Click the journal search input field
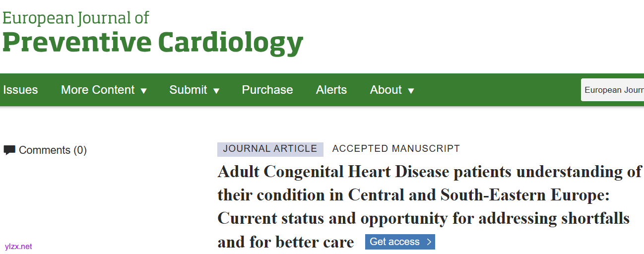644x254 pixels. pos(613,90)
